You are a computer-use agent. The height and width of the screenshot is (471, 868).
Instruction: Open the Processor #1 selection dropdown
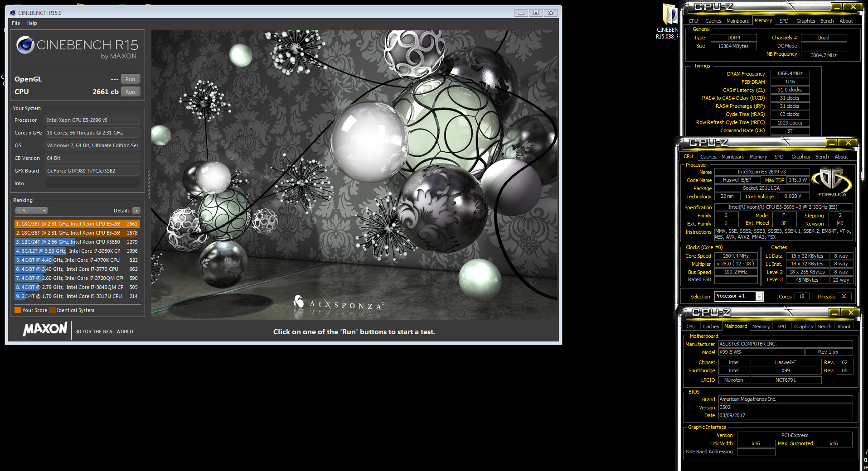739,296
